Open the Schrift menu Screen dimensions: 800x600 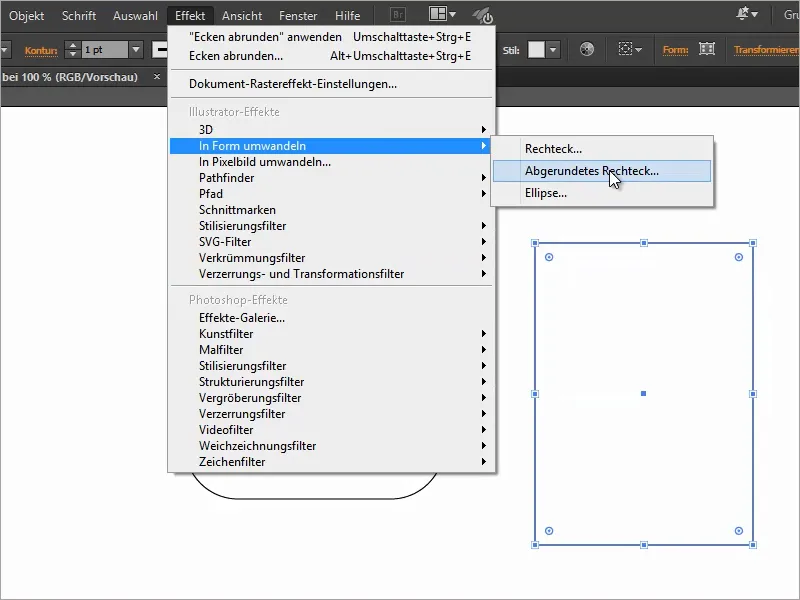coord(79,16)
